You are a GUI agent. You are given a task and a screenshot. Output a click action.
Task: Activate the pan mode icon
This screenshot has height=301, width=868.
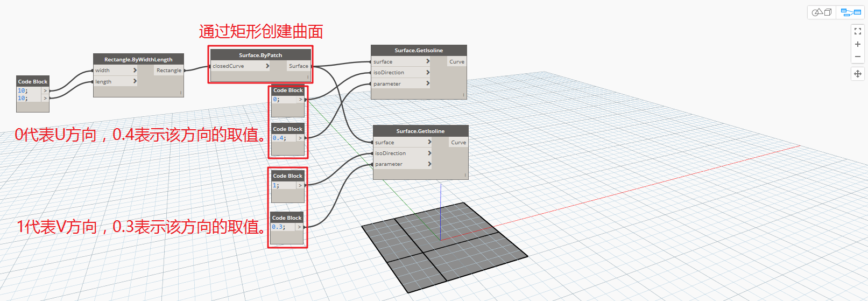[x=858, y=74]
